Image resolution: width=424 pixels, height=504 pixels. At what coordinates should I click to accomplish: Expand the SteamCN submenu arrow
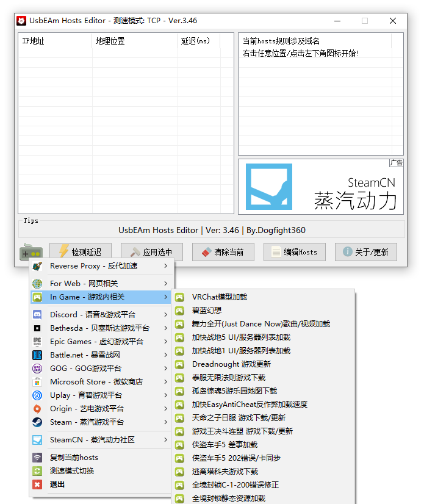pyautogui.click(x=165, y=440)
